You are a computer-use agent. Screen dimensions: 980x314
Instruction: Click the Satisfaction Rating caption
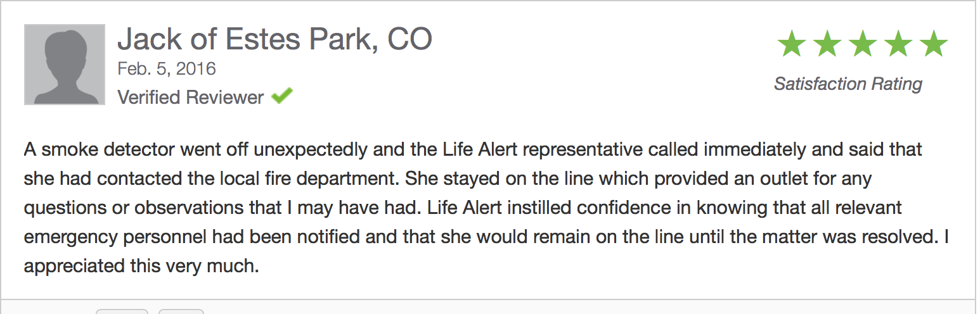[x=848, y=84]
